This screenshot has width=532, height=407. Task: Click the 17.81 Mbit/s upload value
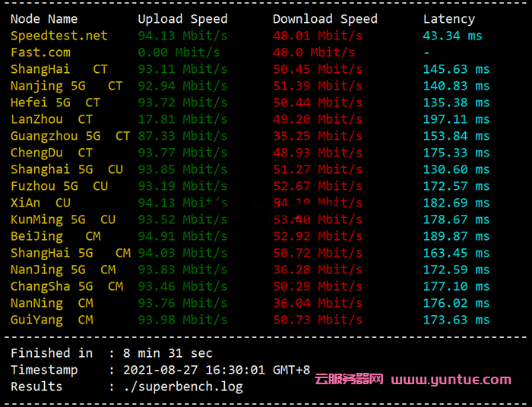(179, 119)
